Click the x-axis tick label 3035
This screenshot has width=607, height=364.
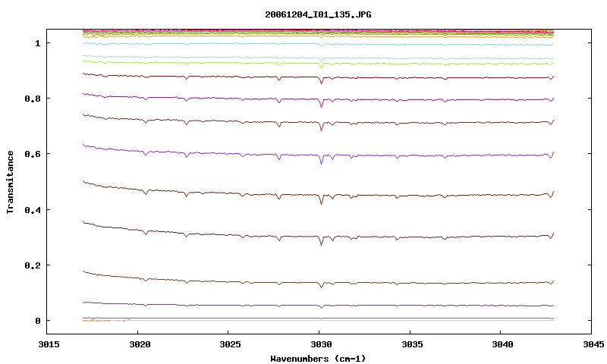tap(411, 344)
